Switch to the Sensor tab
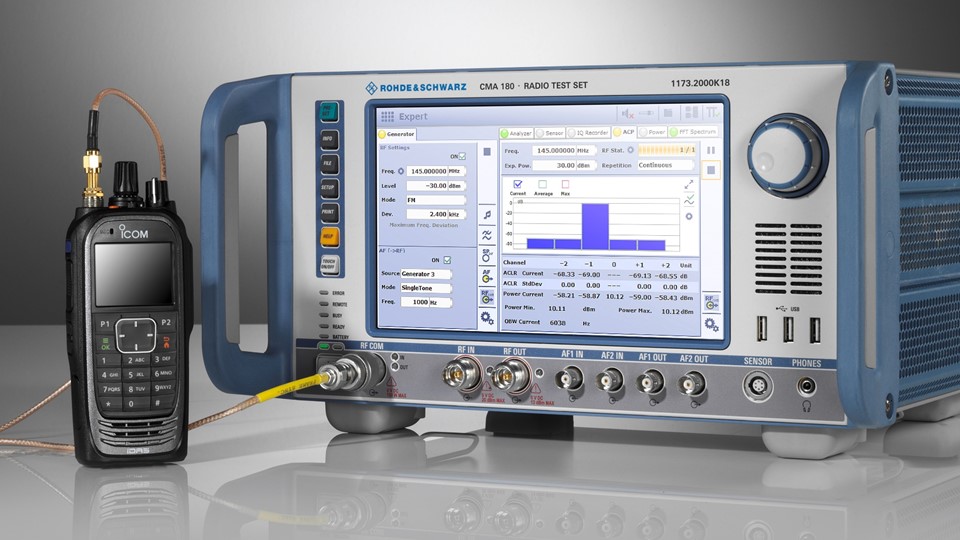Screen dimensions: 960x540 tap(550, 133)
